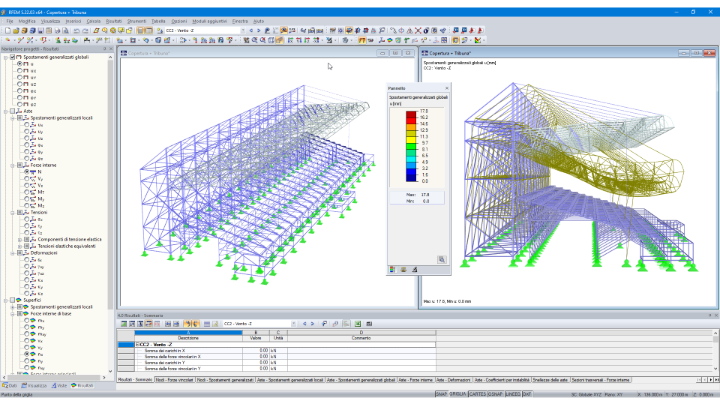Close the Pannello floating panel

click(x=447, y=88)
